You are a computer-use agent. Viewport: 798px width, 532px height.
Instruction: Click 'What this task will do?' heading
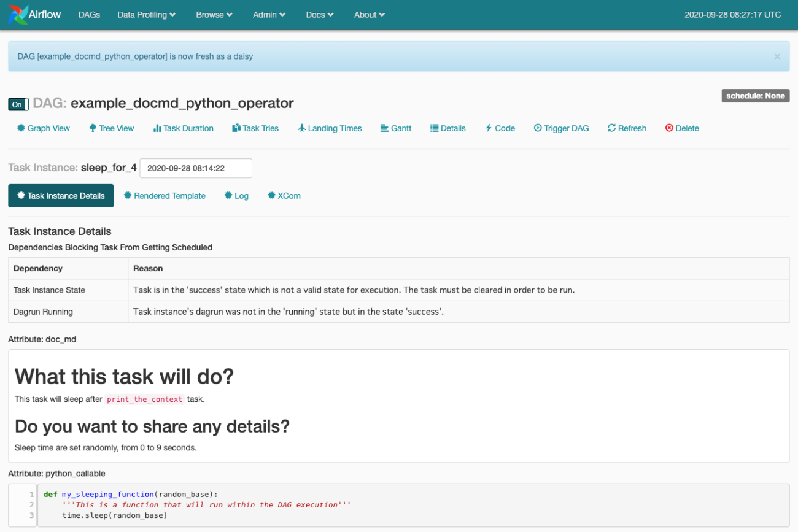(x=124, y=376)
